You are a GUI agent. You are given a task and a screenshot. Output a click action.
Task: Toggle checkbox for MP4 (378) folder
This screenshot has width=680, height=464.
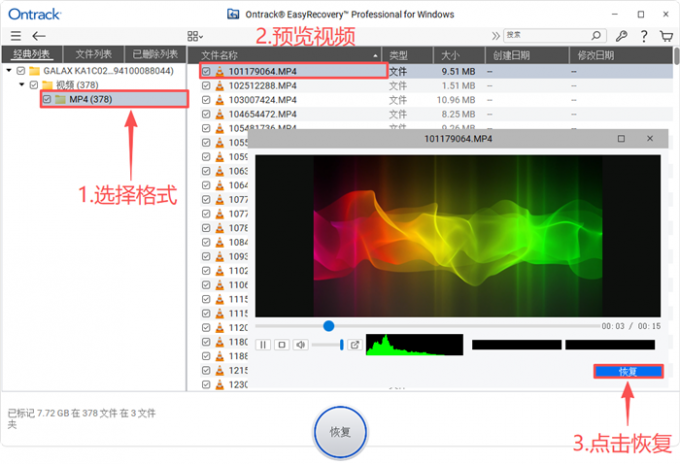[x=47, y=99]
